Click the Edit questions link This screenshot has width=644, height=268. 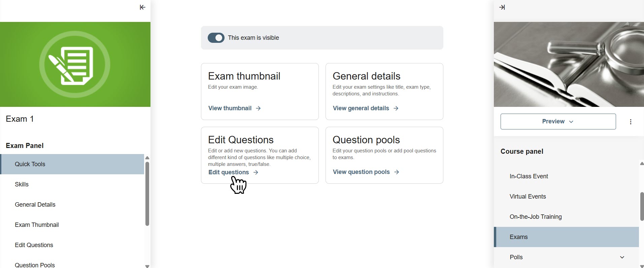tap(229, 172)
